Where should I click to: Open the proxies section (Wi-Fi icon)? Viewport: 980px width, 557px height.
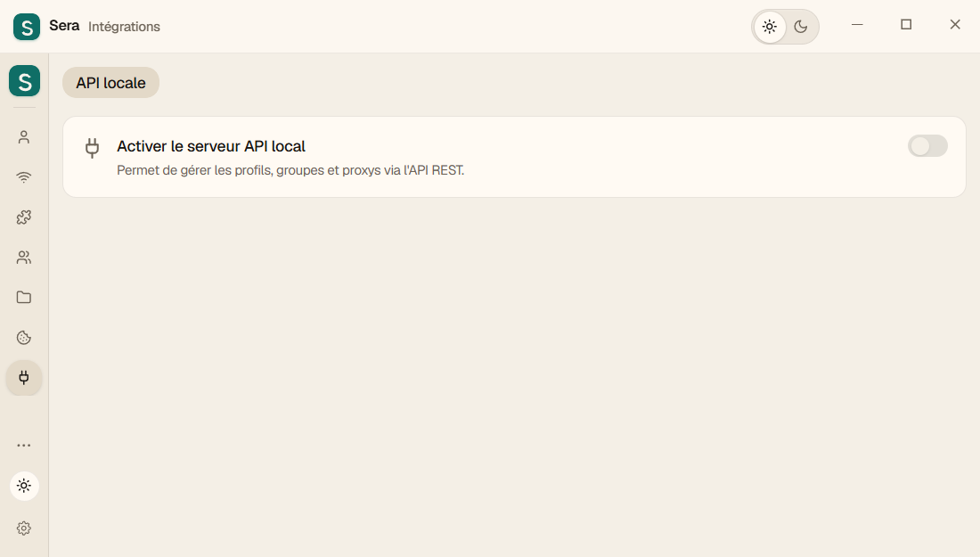(x=24, y=177)
